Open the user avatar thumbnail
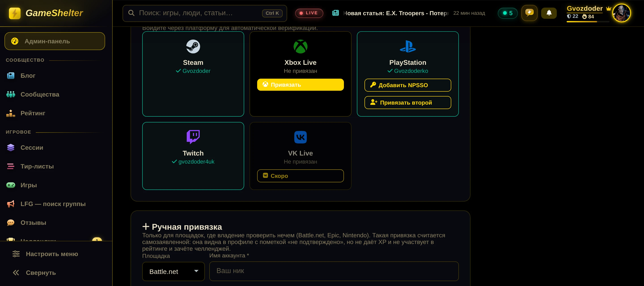 click(x=621, y=13)
